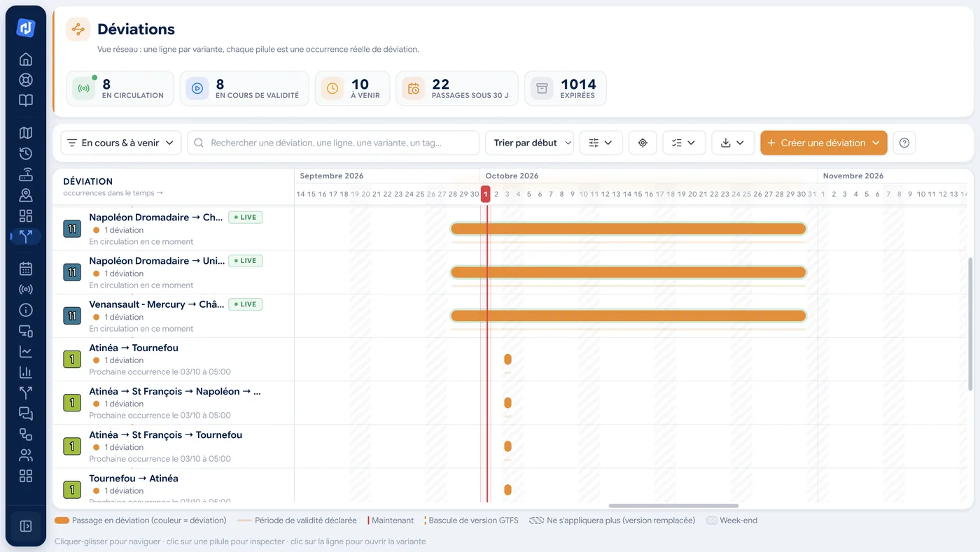Open the checklist options dropdown
The height and width of the screenshot is (552, 980).
click(684, 143)
